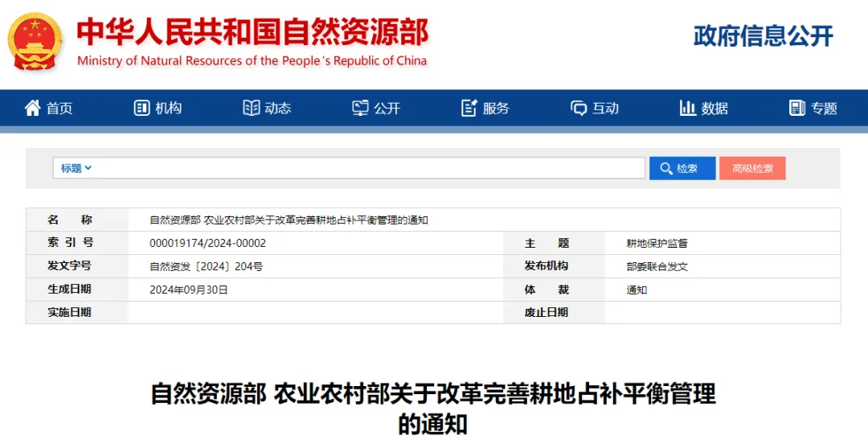Image resolution: width=868 pixels, height=448 pixels.
Task: Click the 主题 label
Action: (x=547, y=243)
